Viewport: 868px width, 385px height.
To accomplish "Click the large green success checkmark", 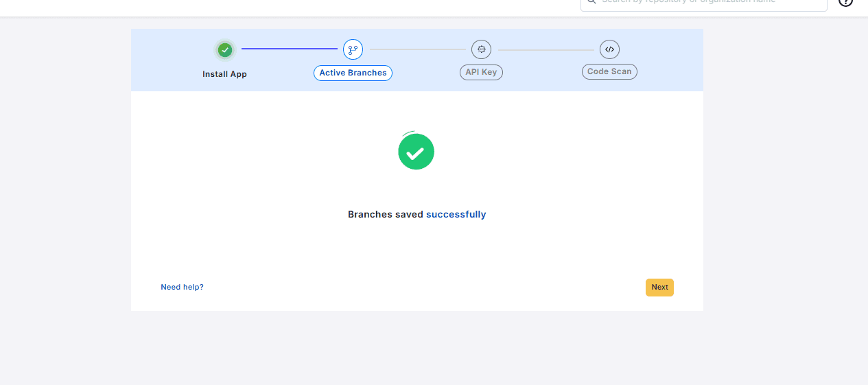I will [x=416, y=152].
